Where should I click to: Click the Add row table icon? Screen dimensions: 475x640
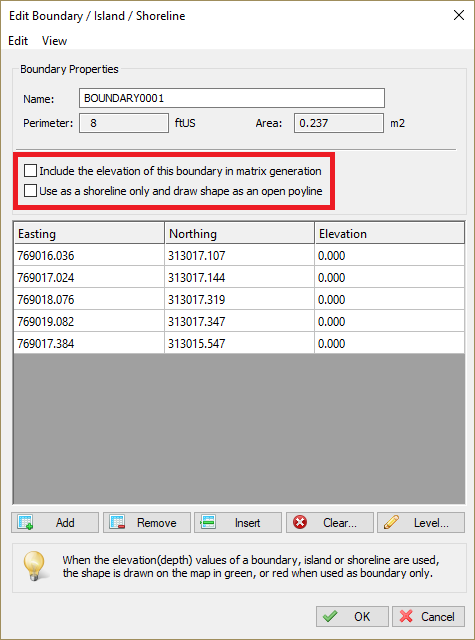[x=26, y=522]
